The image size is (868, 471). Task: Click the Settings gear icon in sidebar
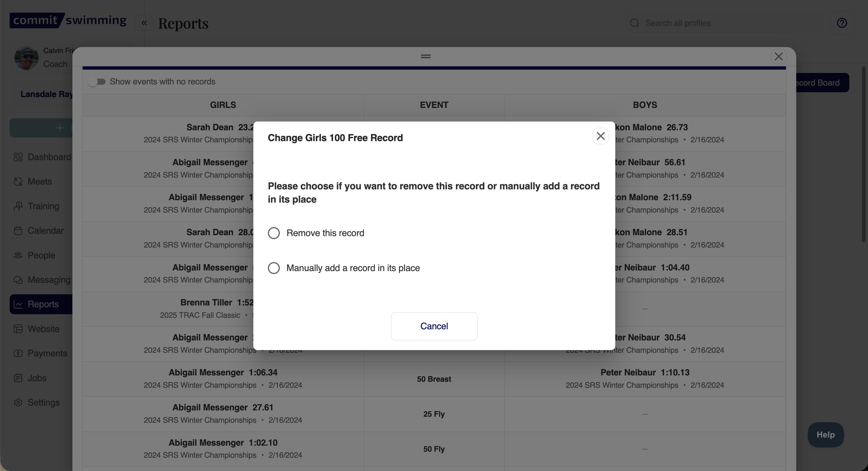[18, 403]
